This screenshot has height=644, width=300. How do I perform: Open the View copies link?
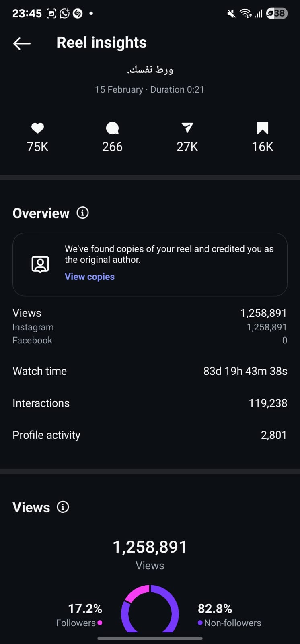pos(90,277)
